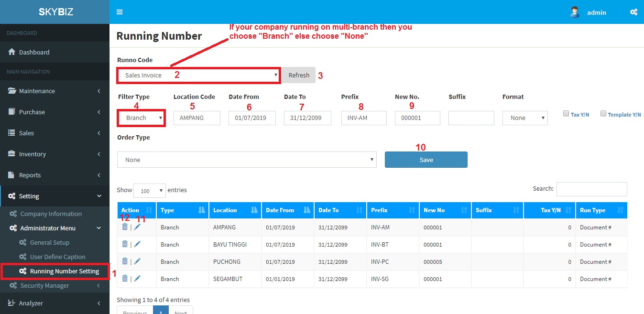644x314 pixels.
Task: Change the Show entries count dropdown
Action: tap(150, 191)
